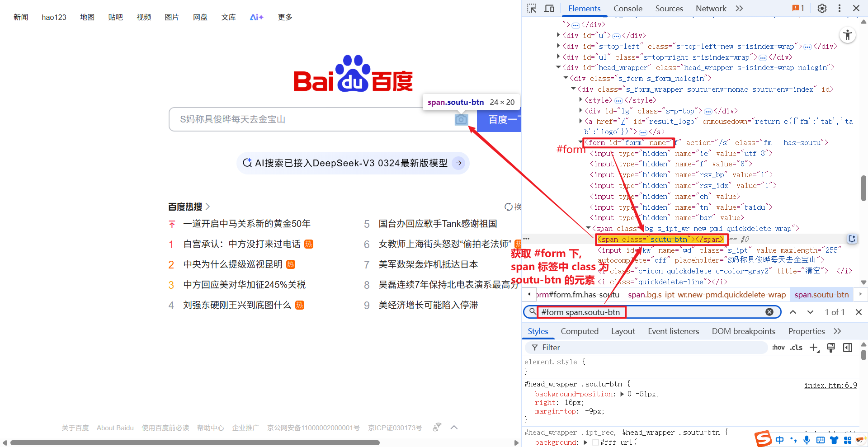Image resolution: width=868 pixels, height=447 pixels.
Task: Toggle the :hov element state button
Action: (x=778, y=347)
